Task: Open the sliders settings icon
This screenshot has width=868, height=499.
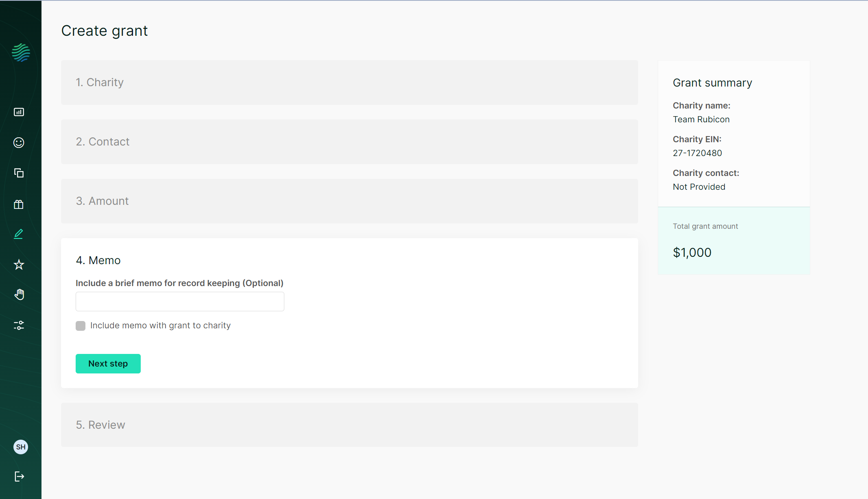Action: tap(19, 325)
